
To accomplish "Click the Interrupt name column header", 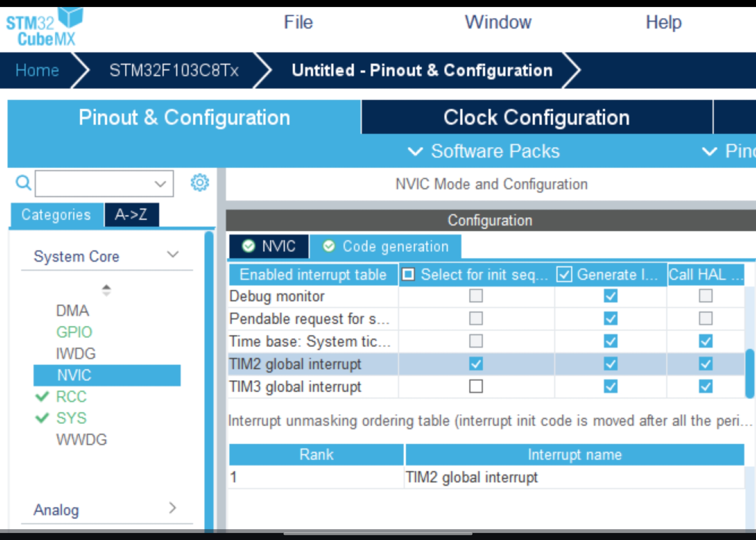I will point(575,454).
